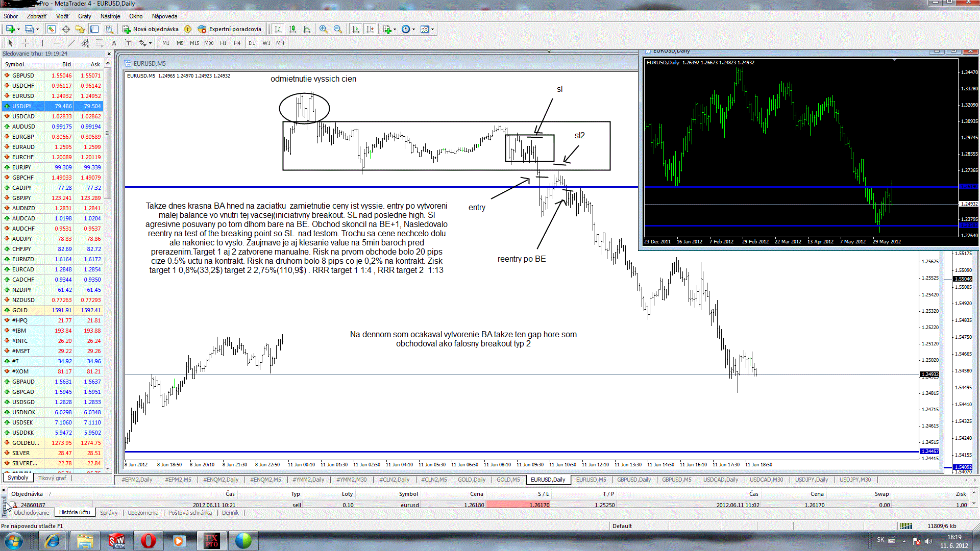Select the trendline drawing tool

pos(71,43)
